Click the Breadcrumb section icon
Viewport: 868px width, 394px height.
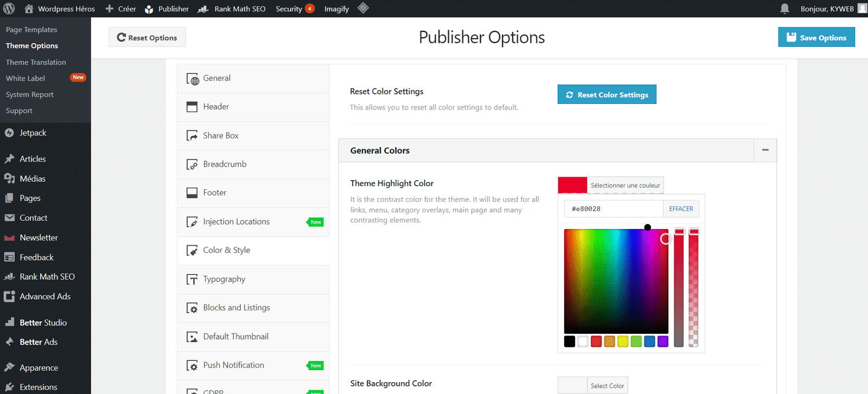192,164
